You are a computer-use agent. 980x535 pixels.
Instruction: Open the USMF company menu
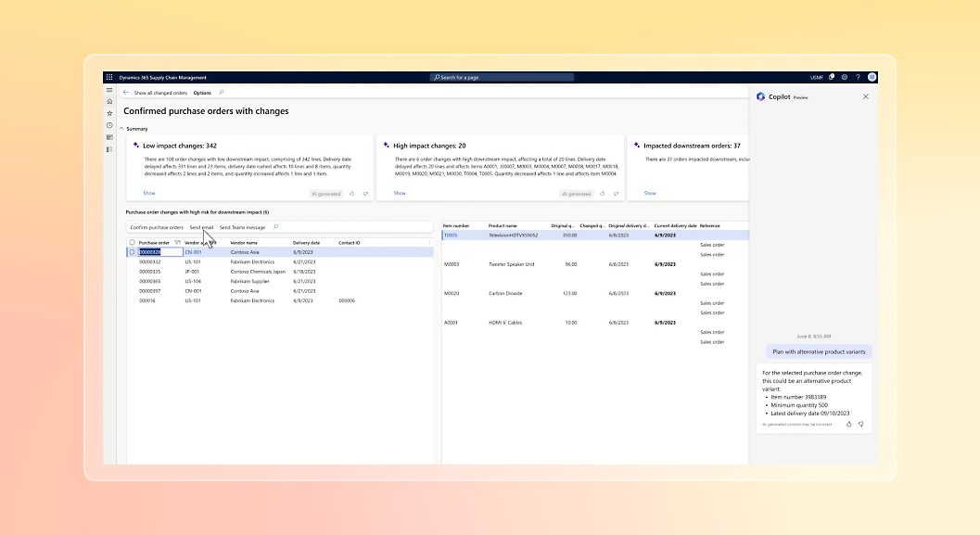[817, 77]
